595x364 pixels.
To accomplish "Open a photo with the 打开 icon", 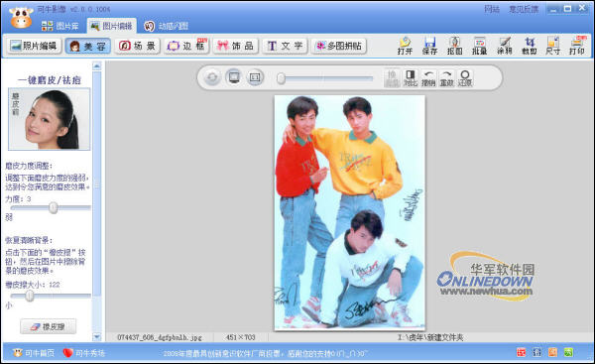I will coord(405,46).
